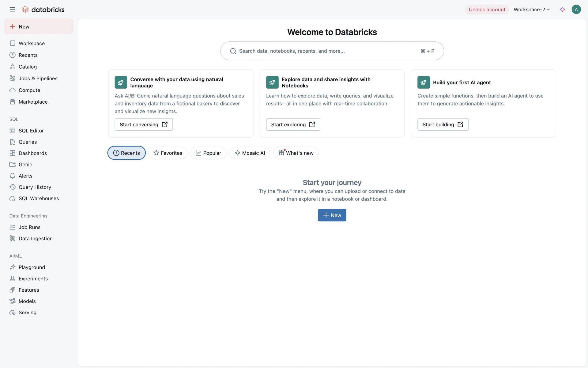
Task: Open the SQL Editor
Action: (31, 131)
